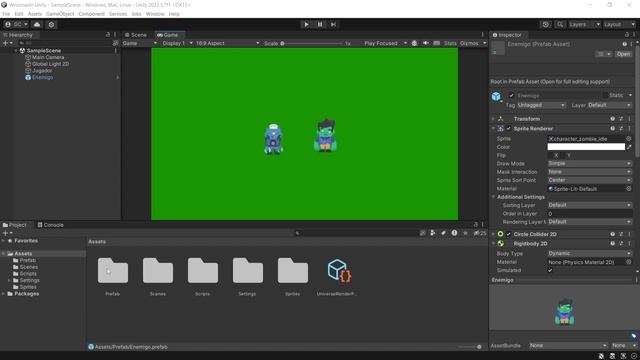Select Jugador in the Hierarchy
Viewport: 640px width, 360px height.
tap(42, 71)
